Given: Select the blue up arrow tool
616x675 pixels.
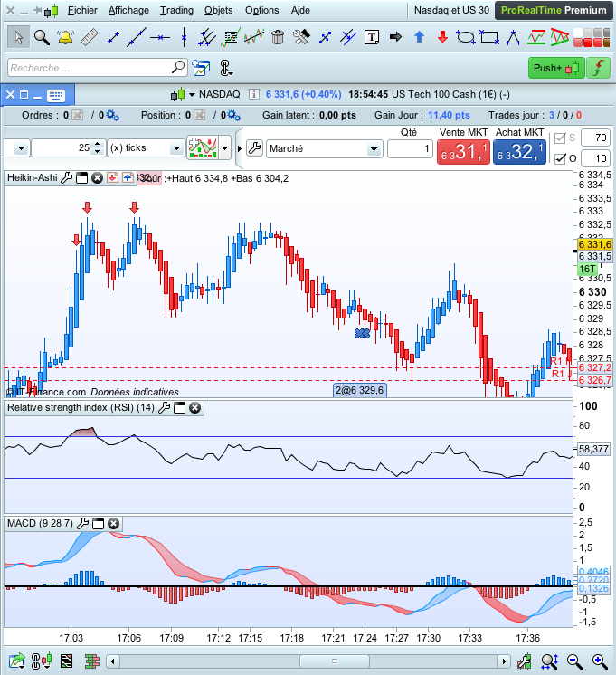Looking at the screenshot, I should pyautogui.click(x=419, y=37).
